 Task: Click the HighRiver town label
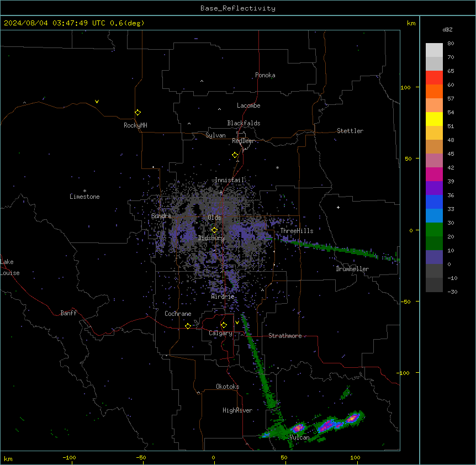237,410
